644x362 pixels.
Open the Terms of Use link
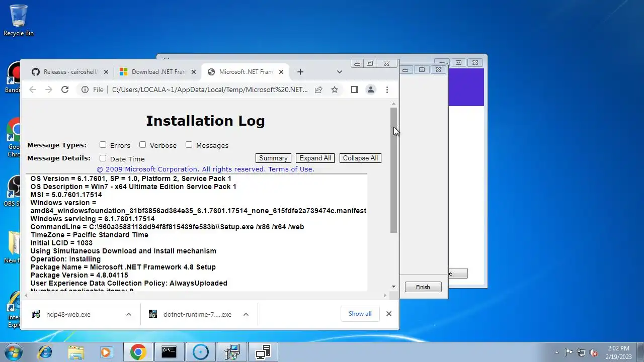291,169
